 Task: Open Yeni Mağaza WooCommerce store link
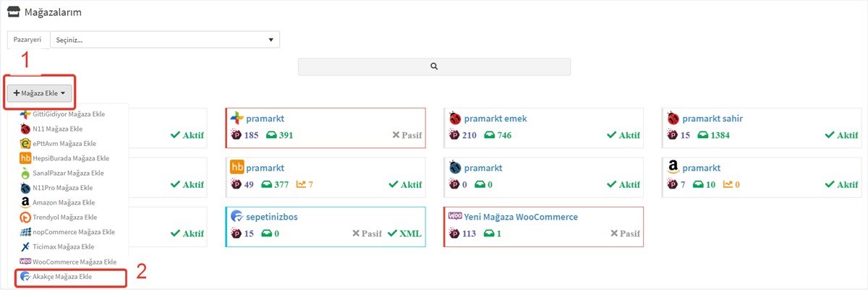521,217
